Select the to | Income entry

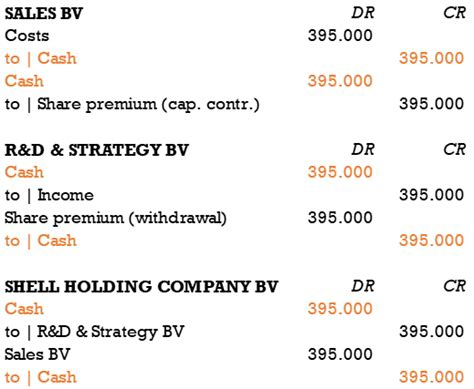(49, 195)
